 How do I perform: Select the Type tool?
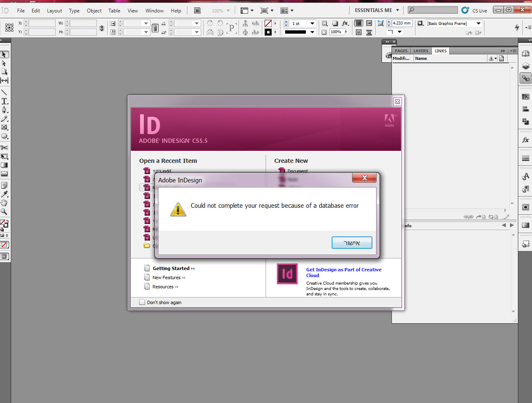click(4, 101)
